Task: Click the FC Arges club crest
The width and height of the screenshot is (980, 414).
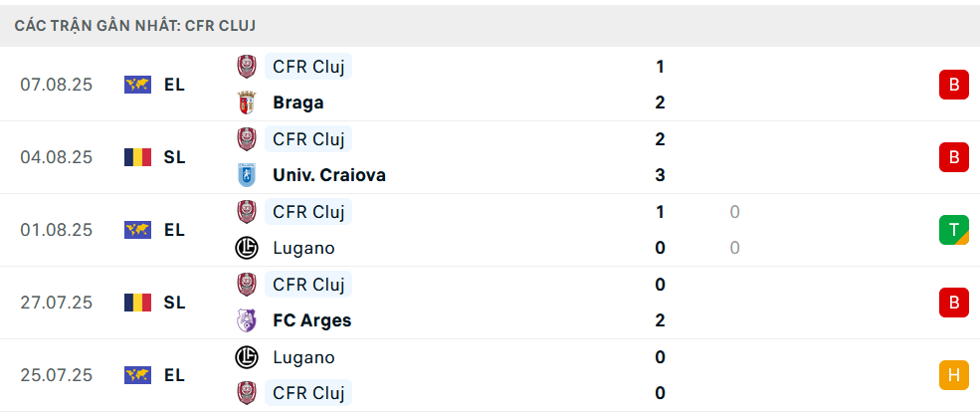Action: click(x=246, y=320)
